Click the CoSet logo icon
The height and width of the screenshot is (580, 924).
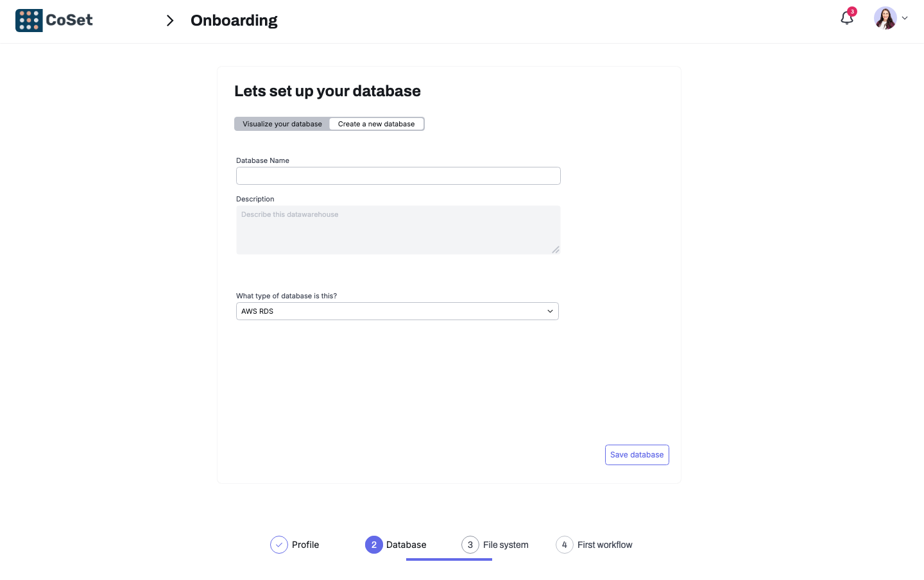(x=29, y=21)
